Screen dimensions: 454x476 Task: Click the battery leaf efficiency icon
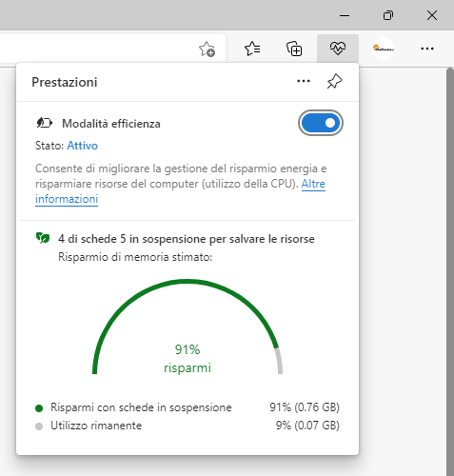click(44, 123)
